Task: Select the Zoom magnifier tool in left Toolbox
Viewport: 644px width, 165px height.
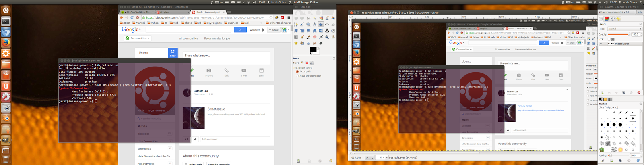Action: (x=308, y=24)
